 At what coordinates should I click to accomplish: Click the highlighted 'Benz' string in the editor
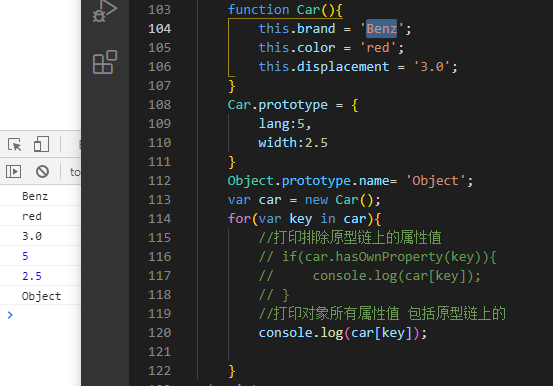tap(381, 29)
